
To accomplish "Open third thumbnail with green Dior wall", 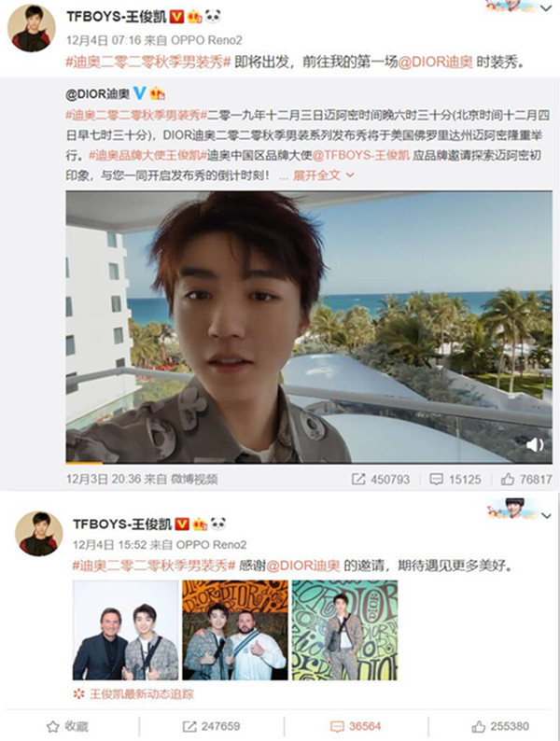I will [x=344, y=631].
